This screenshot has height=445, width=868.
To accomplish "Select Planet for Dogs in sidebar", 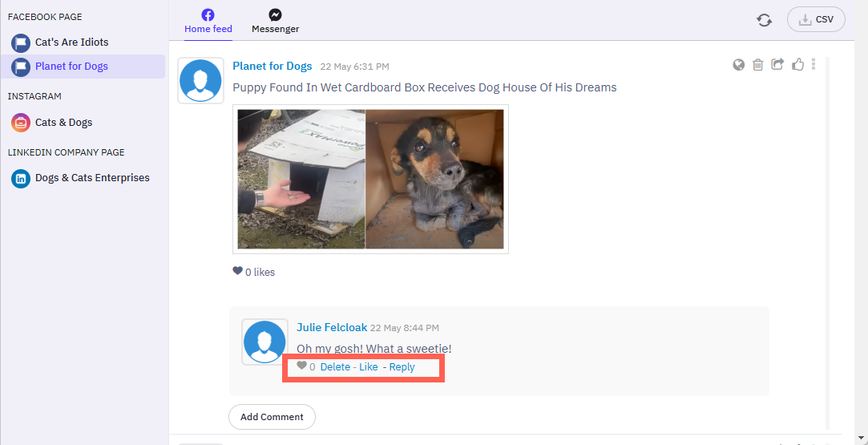I will (83, 67).
